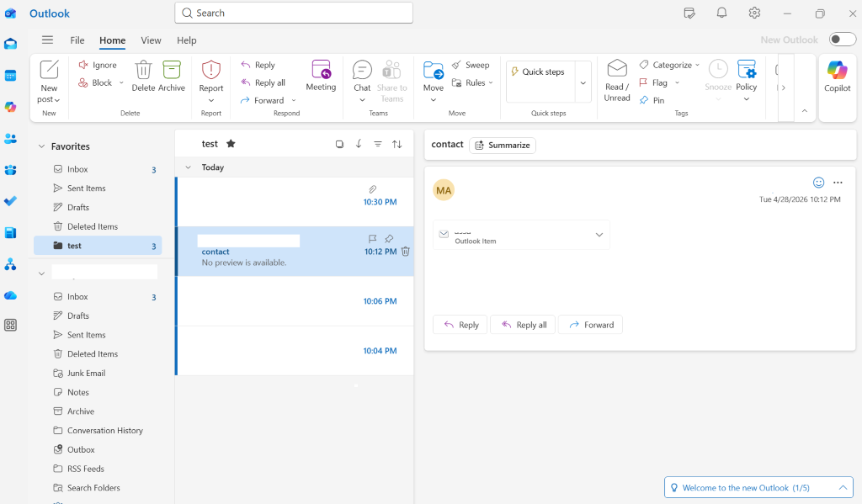The height and width of the screenshot is (504, 862).
Task: Open Calendar in left app bar
Action: coord(10,75)
